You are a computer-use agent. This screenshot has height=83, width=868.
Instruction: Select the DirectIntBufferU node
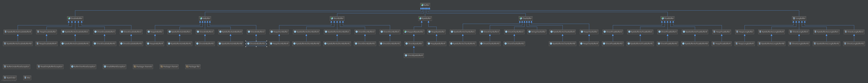pos(256,32)
